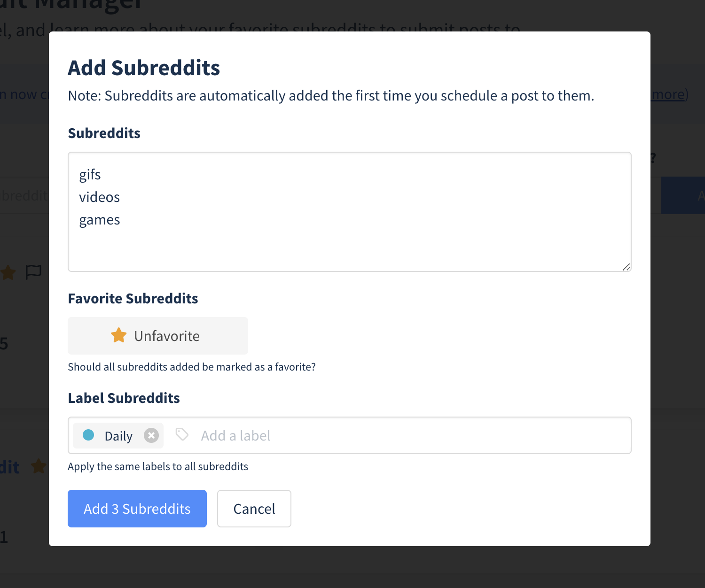Click the question mark help icon behind the dialog
This screenshot has width=705, height=588.
click(653, 158)
